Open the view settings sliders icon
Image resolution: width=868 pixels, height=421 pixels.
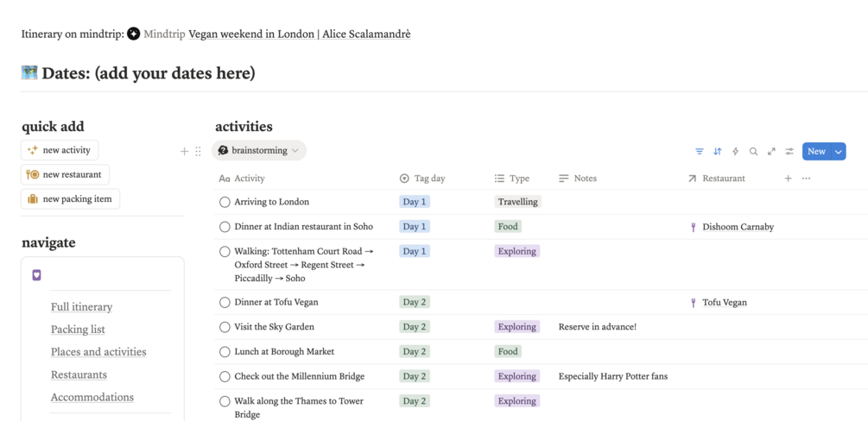click(789, 151)
